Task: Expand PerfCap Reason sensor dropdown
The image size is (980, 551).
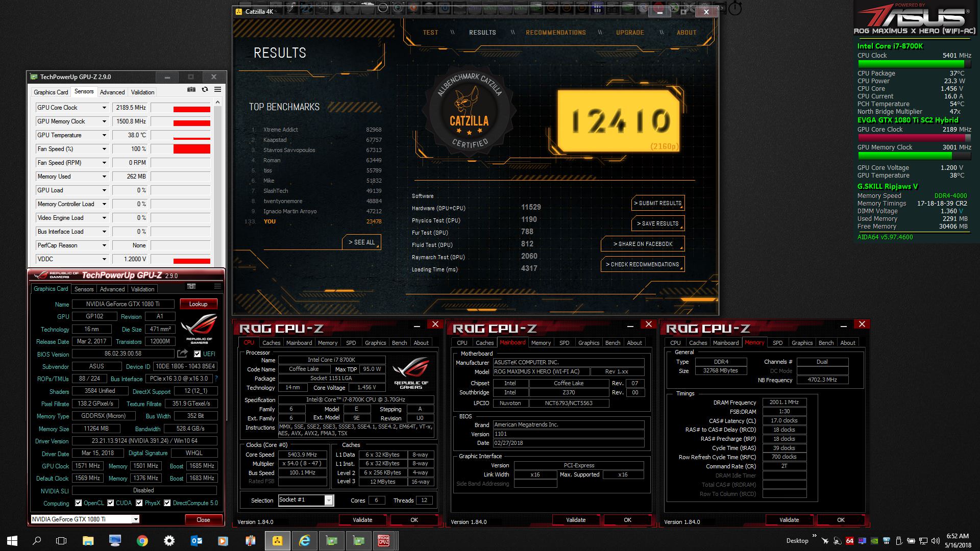Action: (x=104, y=245)
